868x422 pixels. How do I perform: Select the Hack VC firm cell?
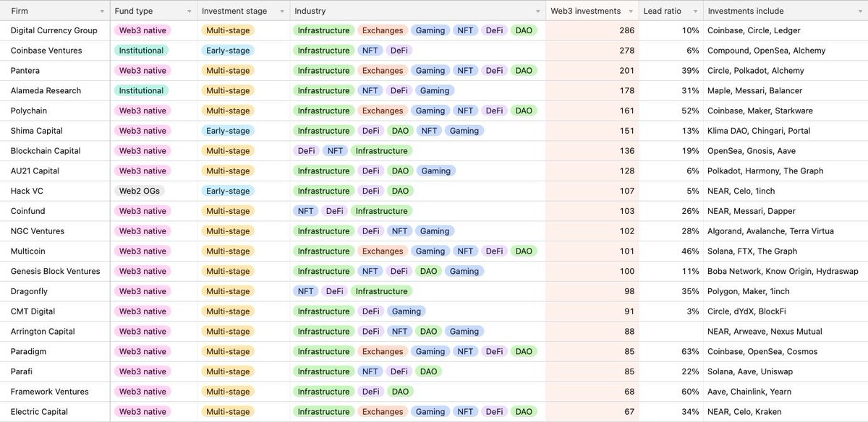(x=55, y=191)
